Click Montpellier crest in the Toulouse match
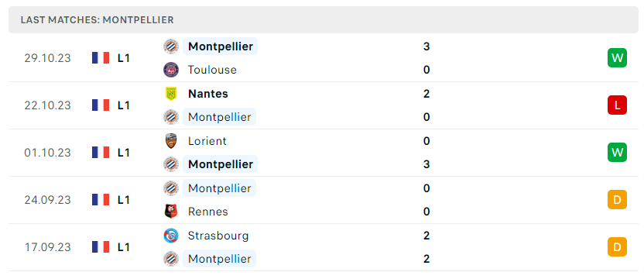The image size is (644, 279). click(171, 46)
